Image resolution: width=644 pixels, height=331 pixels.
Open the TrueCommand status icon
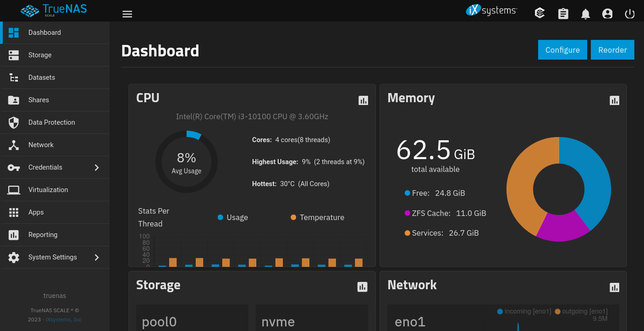[x=540, y=14]
